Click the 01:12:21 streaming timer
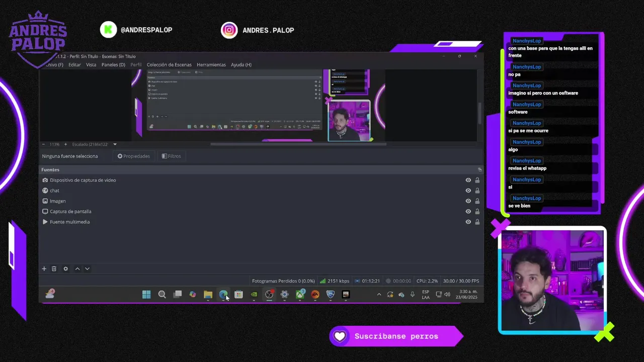 [367, 281]
